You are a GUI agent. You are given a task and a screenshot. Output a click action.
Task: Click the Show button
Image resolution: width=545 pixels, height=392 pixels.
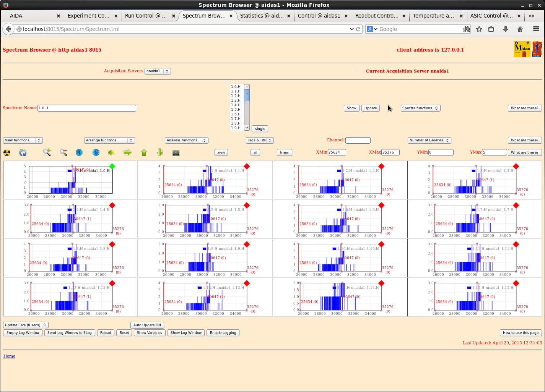(351, 108)
